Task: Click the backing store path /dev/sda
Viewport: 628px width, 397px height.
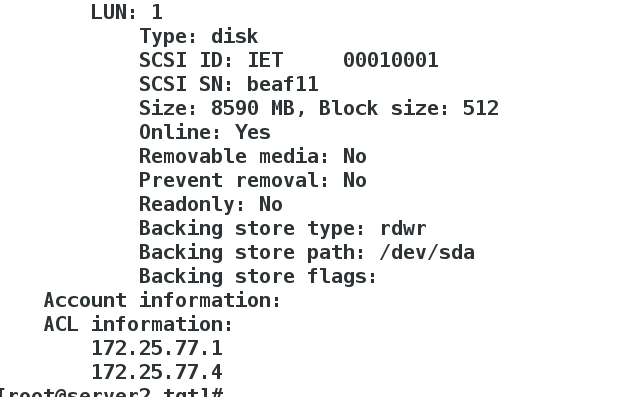Action: pos(427,253)
